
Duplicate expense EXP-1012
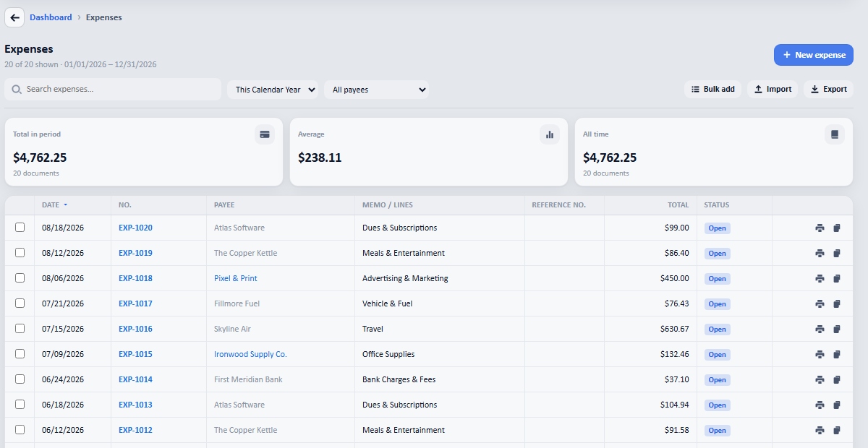837,431
